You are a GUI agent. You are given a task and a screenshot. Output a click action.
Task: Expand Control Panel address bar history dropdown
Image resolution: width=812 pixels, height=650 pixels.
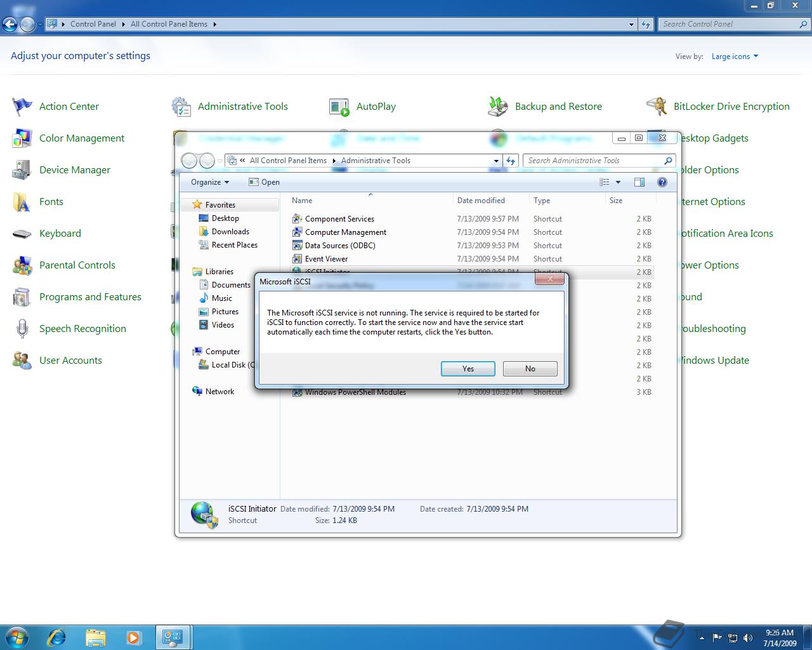tap(631, 24)
